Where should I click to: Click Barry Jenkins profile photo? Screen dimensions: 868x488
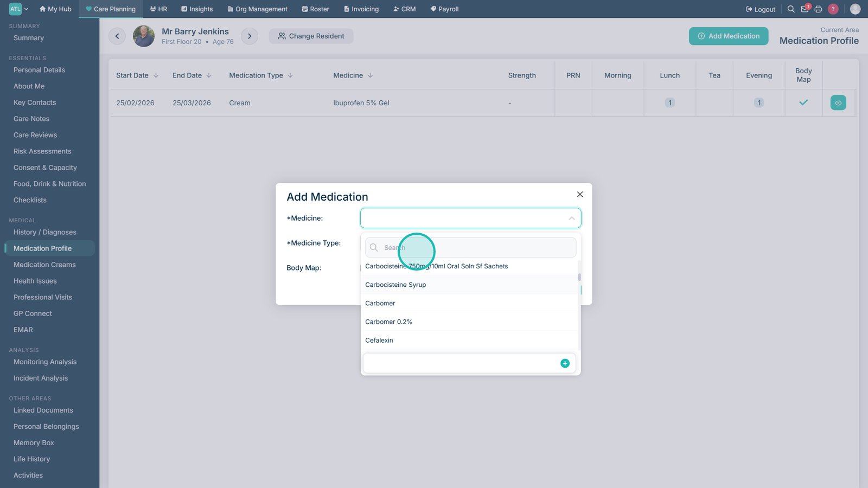pos(144,36)
